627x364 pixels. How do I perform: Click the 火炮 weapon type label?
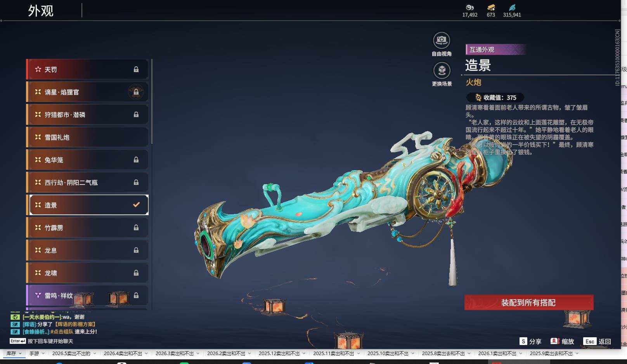(x=473, y=82)
